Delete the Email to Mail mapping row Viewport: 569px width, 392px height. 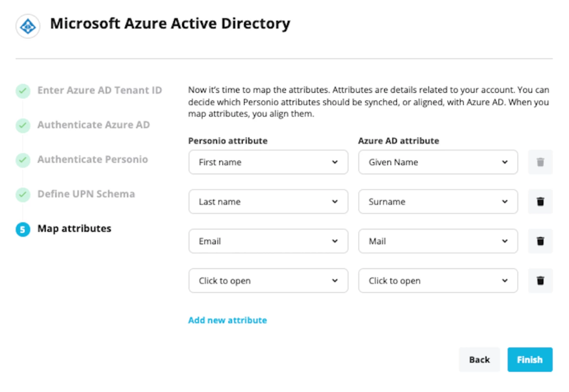tap(540, 241)
